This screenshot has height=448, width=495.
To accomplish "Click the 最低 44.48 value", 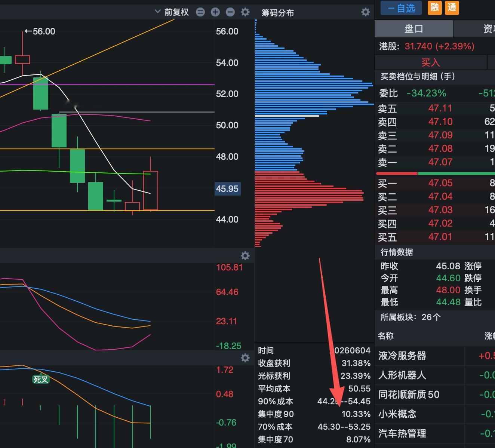I will pyautogui.click(x=448, y=302).
